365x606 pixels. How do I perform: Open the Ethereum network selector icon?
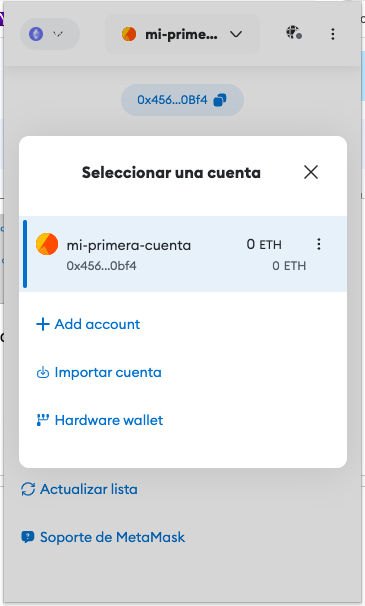pyautogui.click(x=36, y=34)
